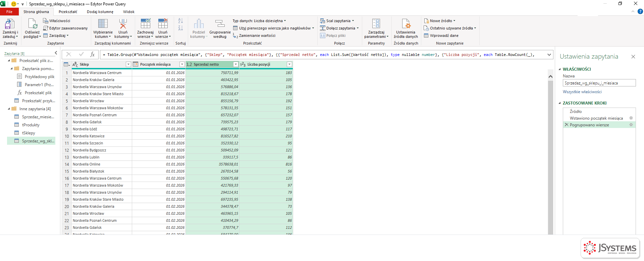Viewport: 644px width, 261px height.
Task: Expand the formula bar with the chevron
Action: click(x=549, y=55)
